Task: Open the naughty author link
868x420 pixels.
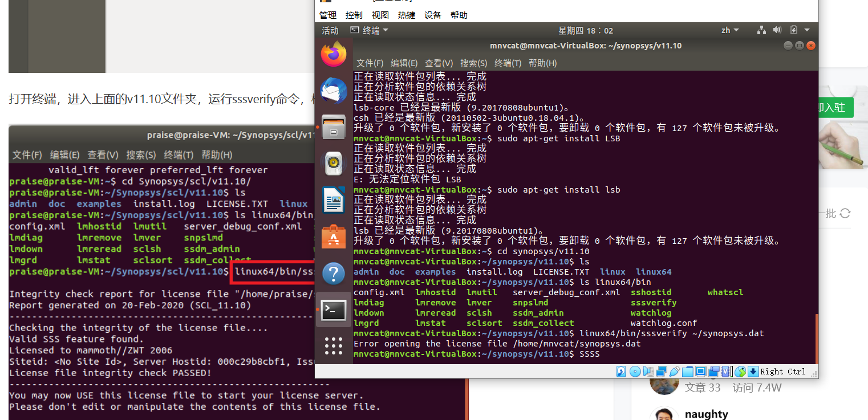Action: [707, 414]
